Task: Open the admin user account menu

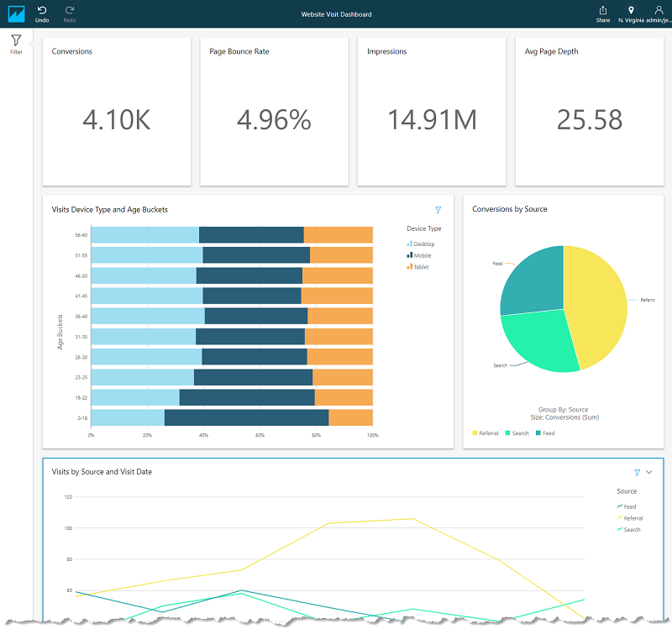Action: click(x=659, y=14)
